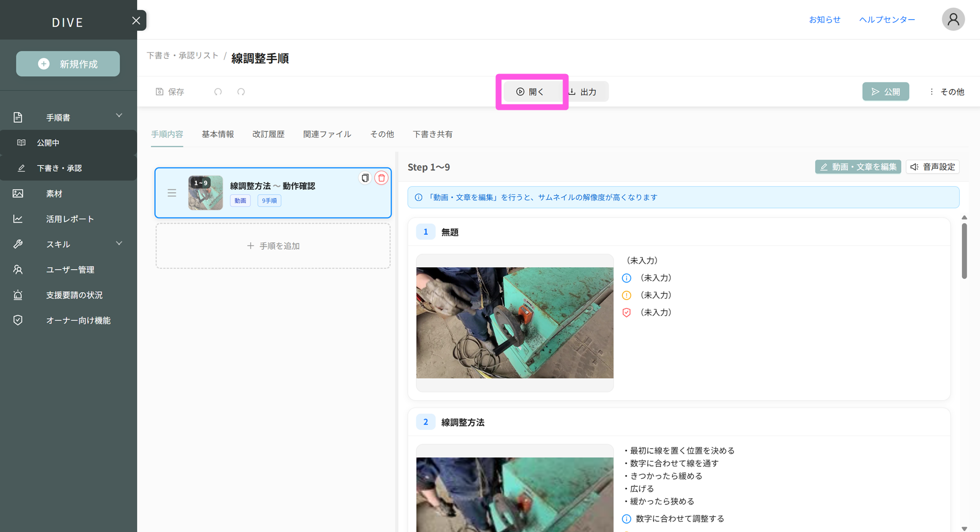Click the 新規作成 create button
980x532 pixels.
[68, 64]
